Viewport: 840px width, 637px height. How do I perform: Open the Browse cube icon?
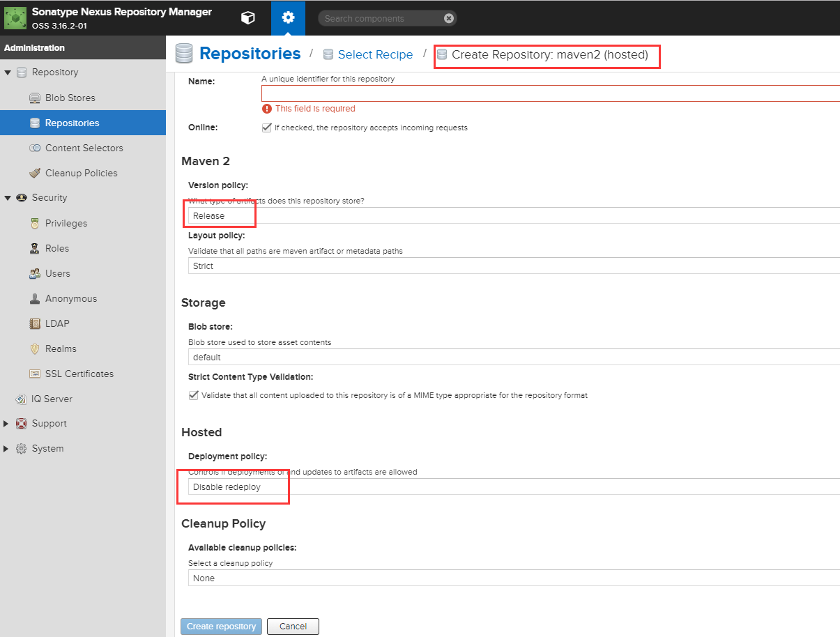[247, 18]
